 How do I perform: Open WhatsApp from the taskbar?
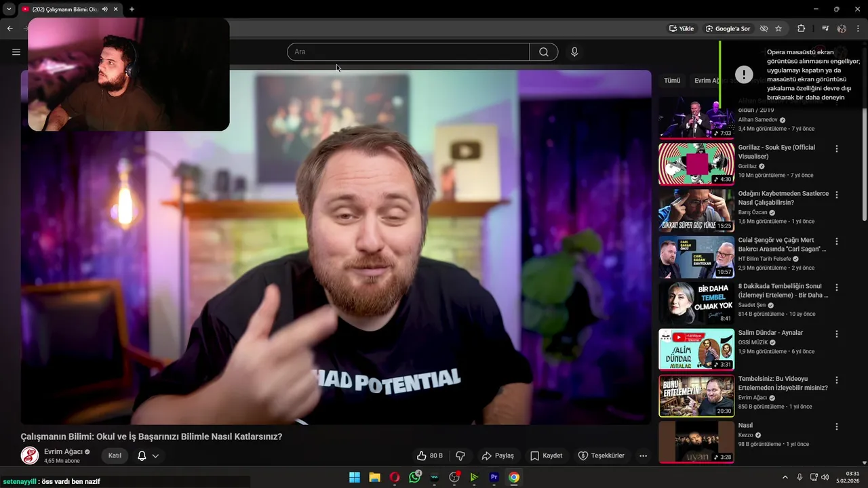[414, 477]
